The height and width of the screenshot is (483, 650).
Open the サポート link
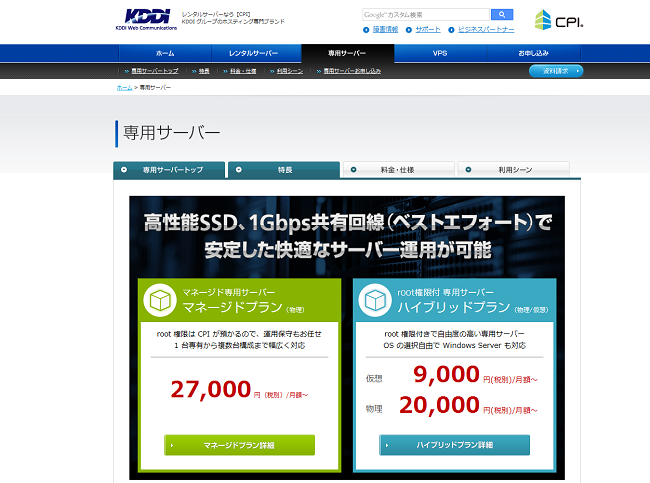(428, 29)
